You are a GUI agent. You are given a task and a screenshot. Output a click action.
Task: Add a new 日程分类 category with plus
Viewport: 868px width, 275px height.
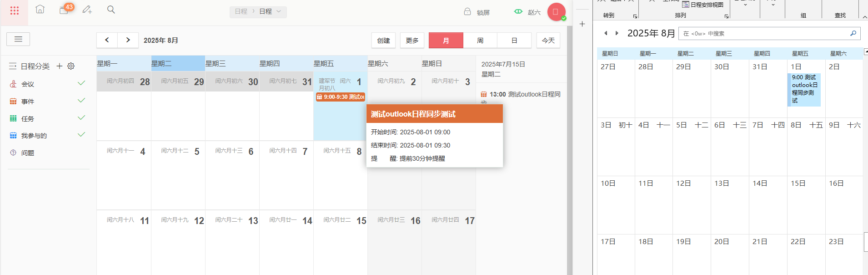click(59, 66)
